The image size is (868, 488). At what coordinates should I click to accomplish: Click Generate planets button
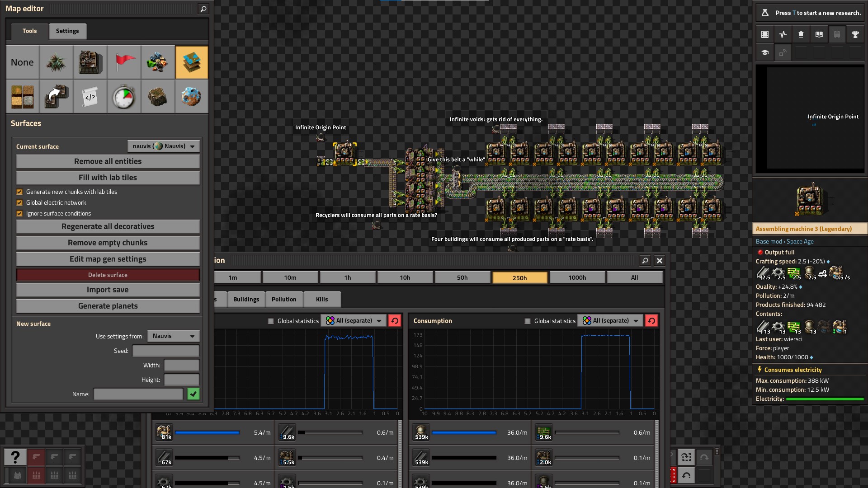pos(108,306)
